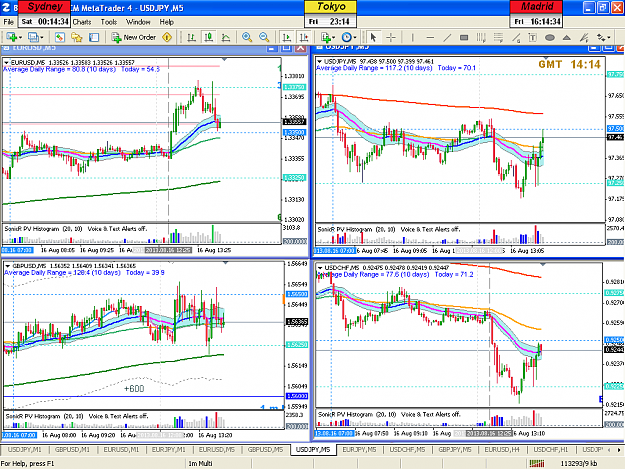
Task: Click the Madrid clock widget
Action: tap(537, 14)
